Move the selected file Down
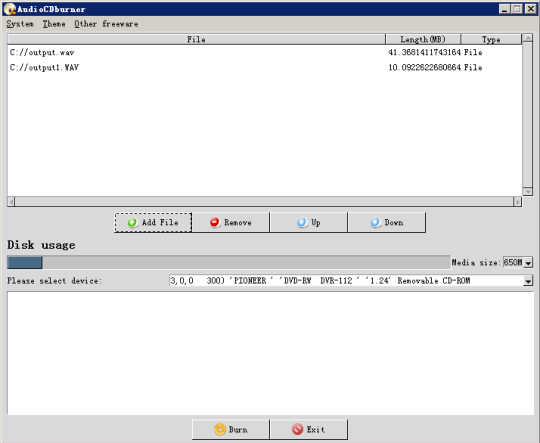 point(387,223)
